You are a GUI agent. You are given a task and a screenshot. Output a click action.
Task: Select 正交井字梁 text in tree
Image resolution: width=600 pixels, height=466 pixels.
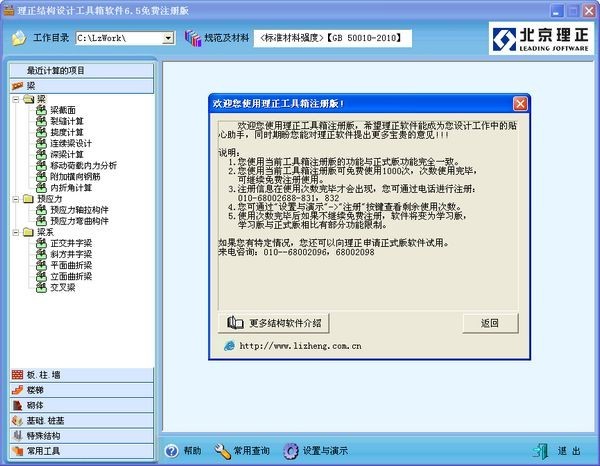(71, 243)
